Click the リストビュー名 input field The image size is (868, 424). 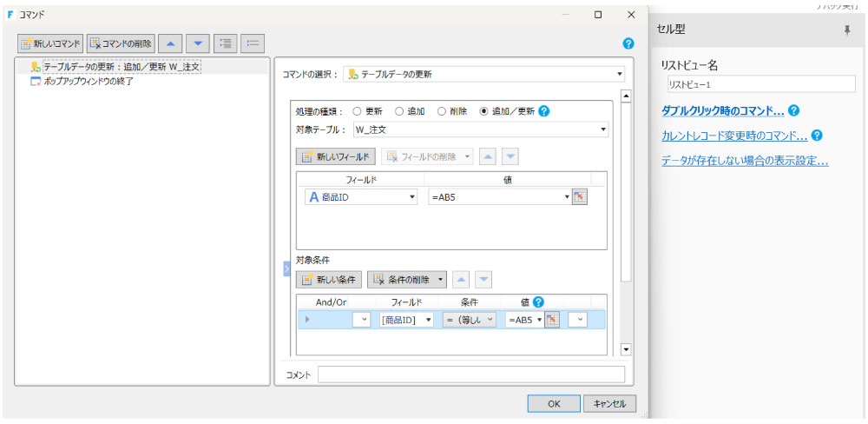click(x=761, y=84)
